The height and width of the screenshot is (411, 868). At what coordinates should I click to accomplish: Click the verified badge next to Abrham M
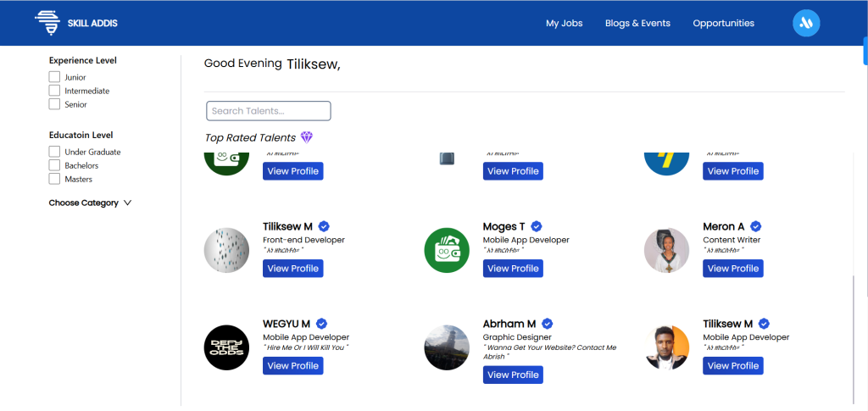tap(548, 324)
